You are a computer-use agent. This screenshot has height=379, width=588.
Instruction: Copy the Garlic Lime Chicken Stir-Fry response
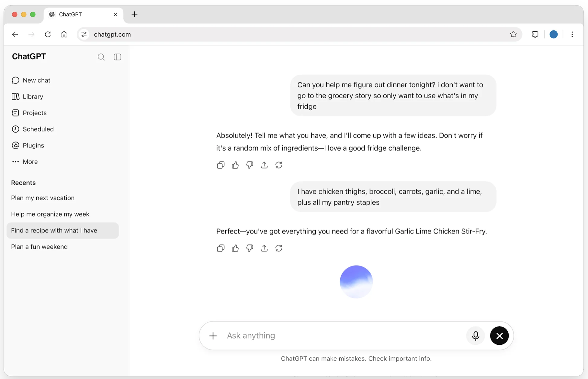click(x=220, y=248)
